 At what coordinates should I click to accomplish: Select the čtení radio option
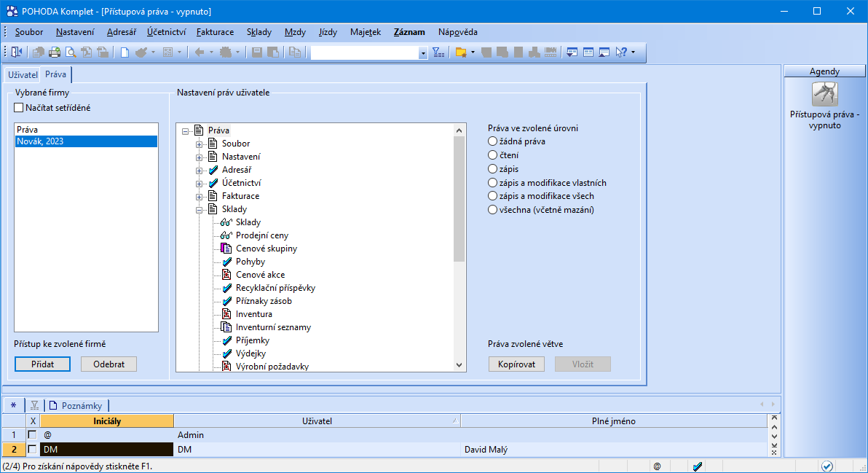click(492, 155)
